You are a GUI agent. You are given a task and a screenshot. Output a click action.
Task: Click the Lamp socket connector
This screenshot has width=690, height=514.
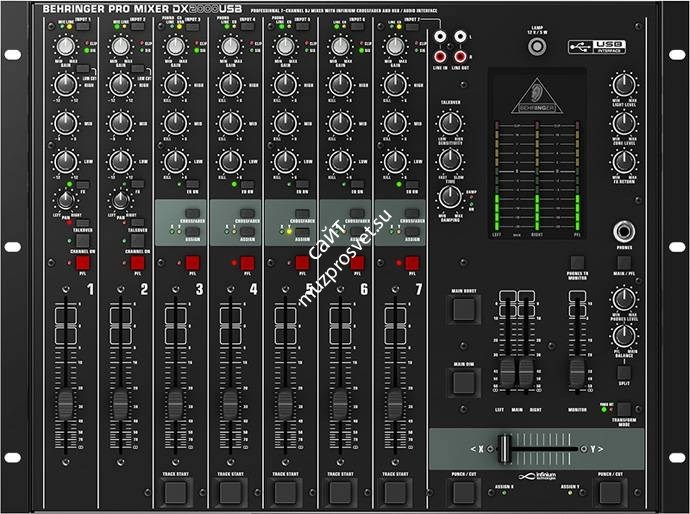pos(537,46)
